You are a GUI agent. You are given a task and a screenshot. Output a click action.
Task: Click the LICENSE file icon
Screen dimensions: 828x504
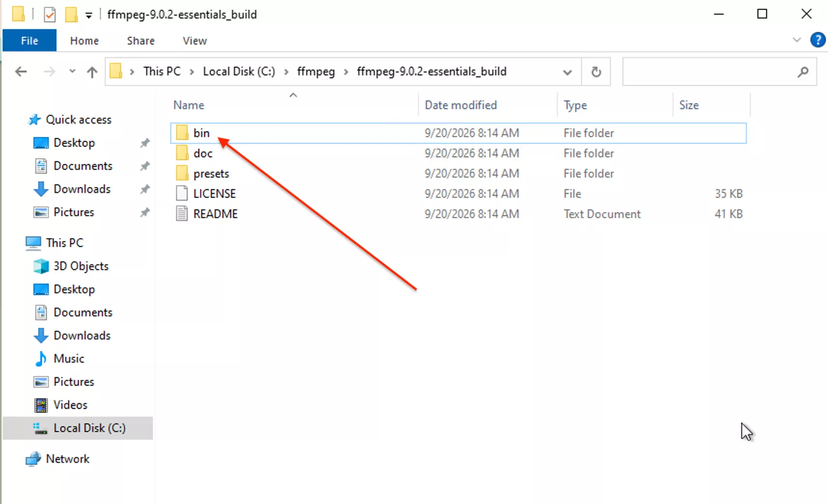(x=182, y=193)
